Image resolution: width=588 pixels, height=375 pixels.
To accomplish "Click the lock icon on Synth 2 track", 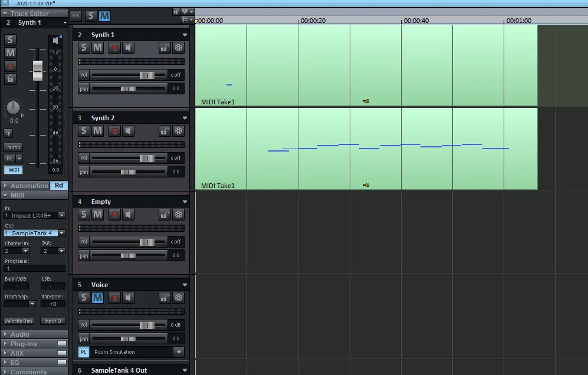I will (165, 131).
